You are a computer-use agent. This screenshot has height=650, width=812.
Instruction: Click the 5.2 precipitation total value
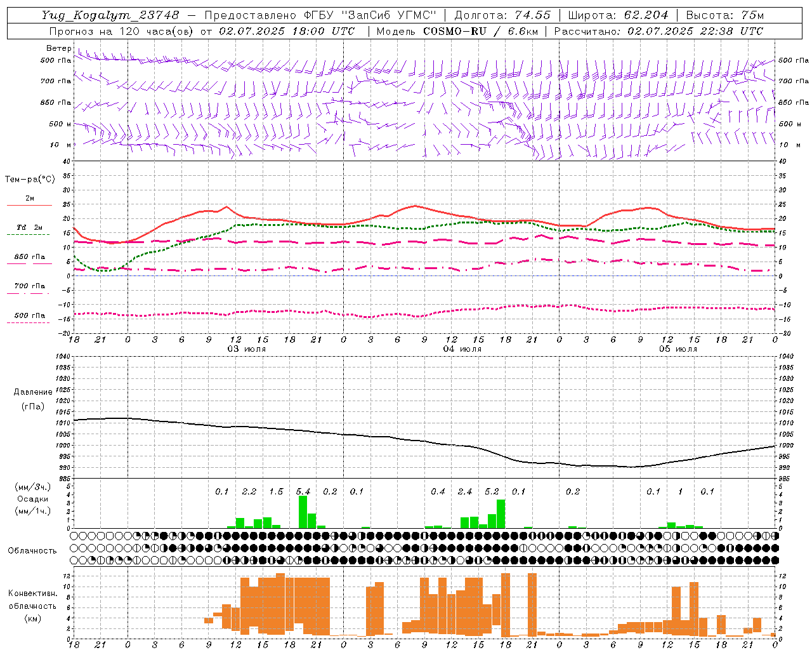(x=492, y=491)
